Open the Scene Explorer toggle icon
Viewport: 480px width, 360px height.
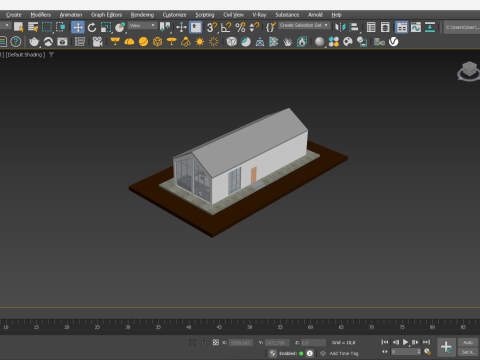click(x=371, y=27)
